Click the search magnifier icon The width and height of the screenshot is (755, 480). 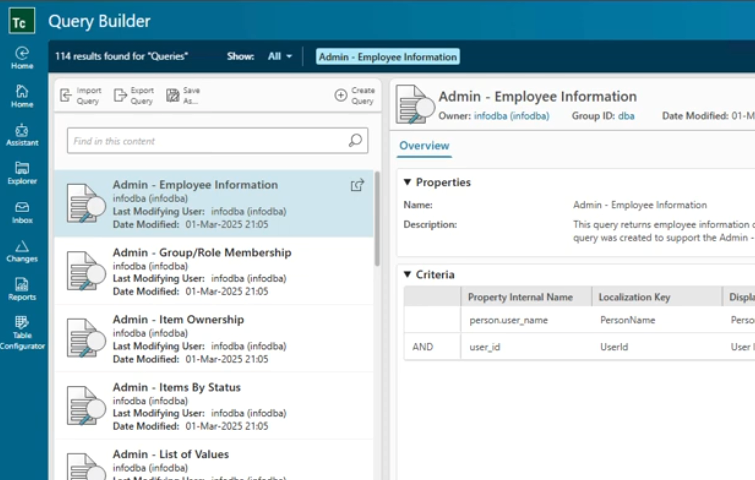pos(355,141)
